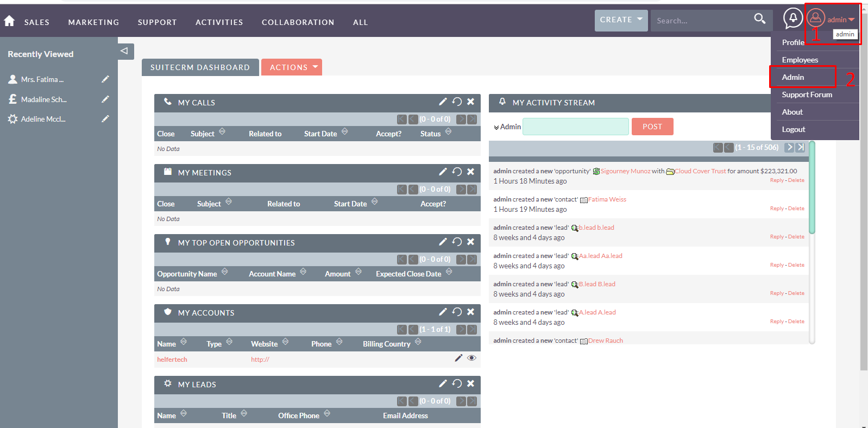868x428 pixels.
Task: Focus the activity stream post field
Action: click(576, 127)
